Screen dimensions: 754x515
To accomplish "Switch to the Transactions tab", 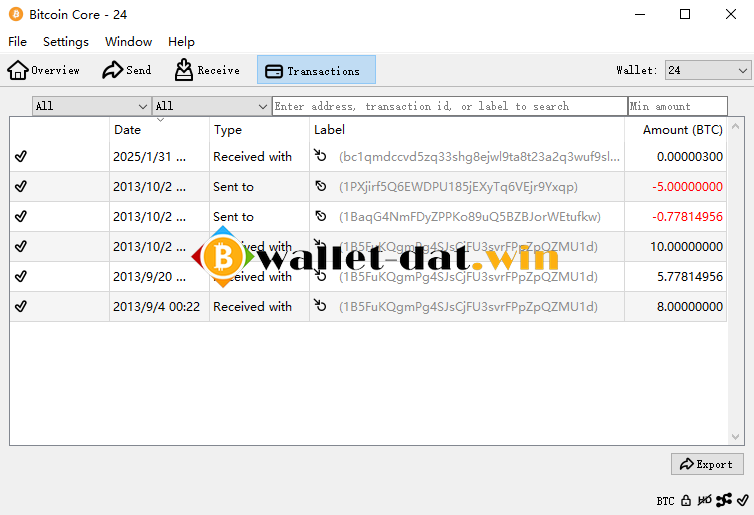I will (x=316, y=70).
